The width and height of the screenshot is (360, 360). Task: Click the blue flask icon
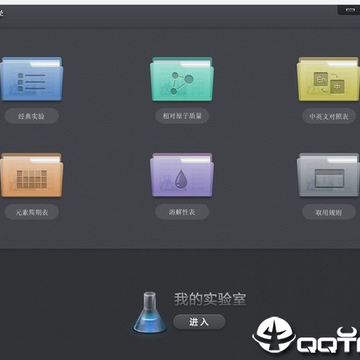click(x=150, y=312)
